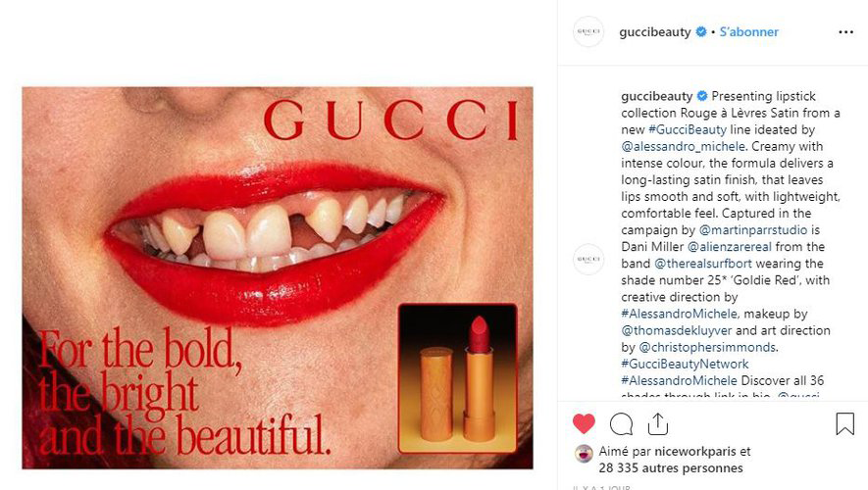Open comments with the speech bubble icon
Viewport: 868px width, 490px height.
coord(621,424)
